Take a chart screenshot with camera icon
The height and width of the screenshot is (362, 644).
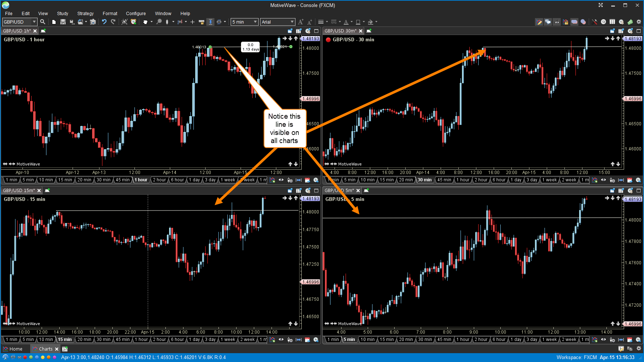coord(93,22)
